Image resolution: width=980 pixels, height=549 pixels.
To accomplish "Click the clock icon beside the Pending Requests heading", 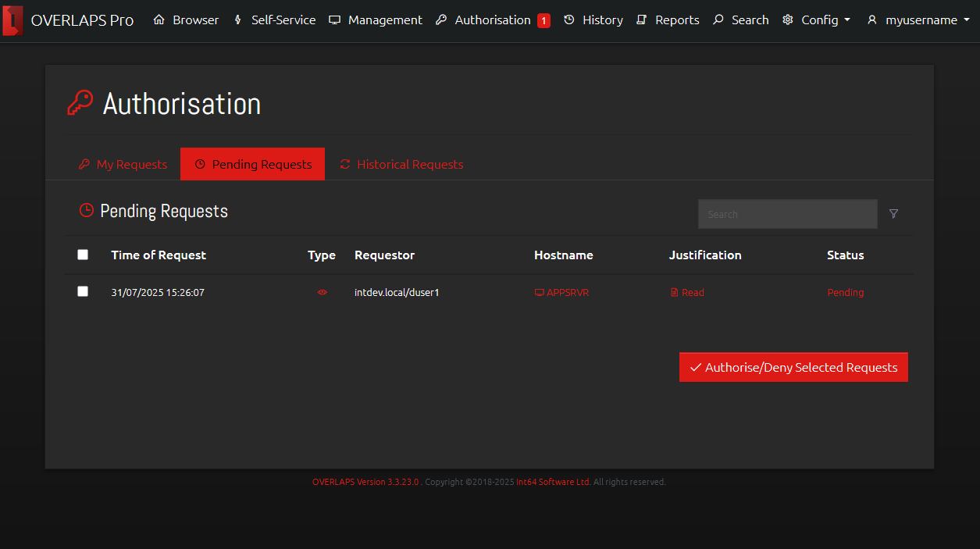I will [87, 210].
